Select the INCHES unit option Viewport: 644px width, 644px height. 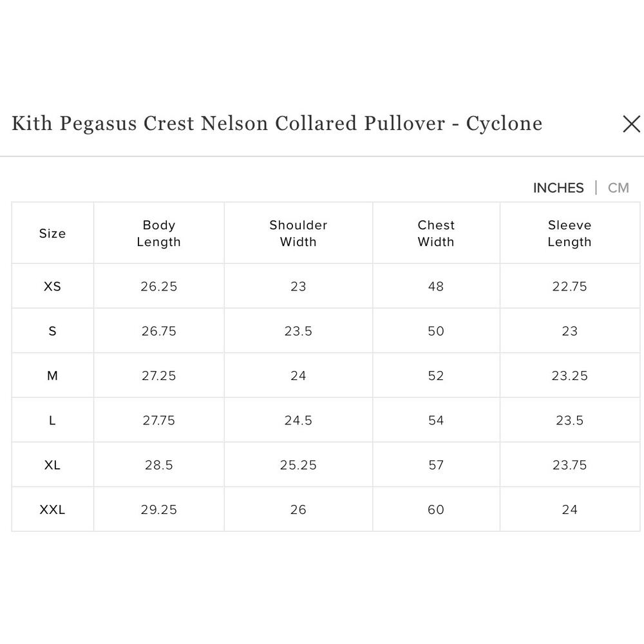click(x=558, y=187)
